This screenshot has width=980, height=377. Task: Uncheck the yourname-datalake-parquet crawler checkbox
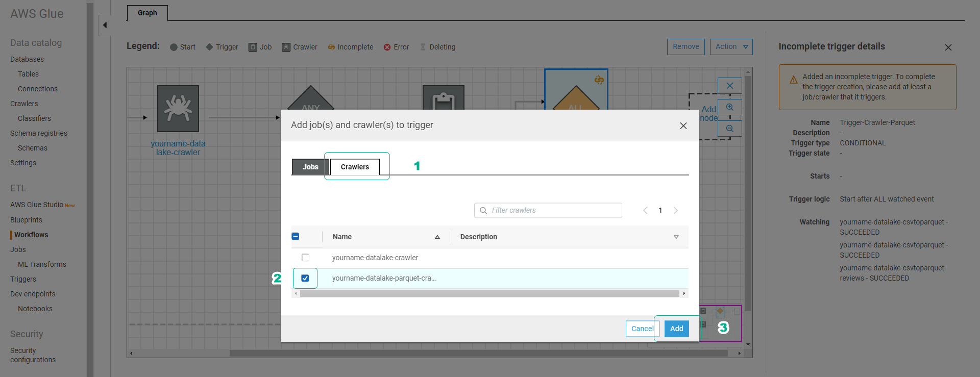(305, 278)
